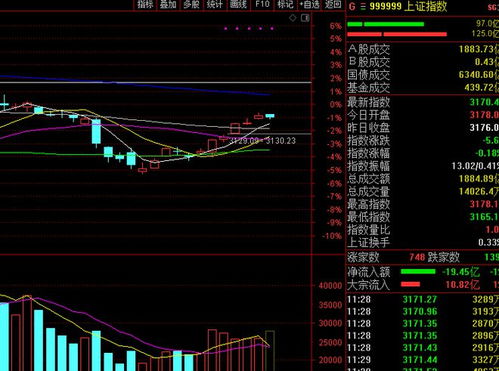Click the 指数涨跌 label
The height and width of the screenshot is (371, 499).
tap(369, 140)
